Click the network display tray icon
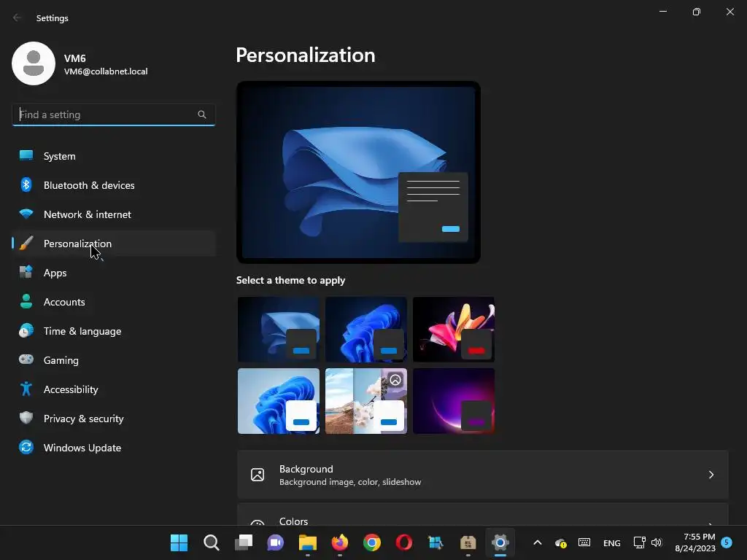 coord(639,542)
